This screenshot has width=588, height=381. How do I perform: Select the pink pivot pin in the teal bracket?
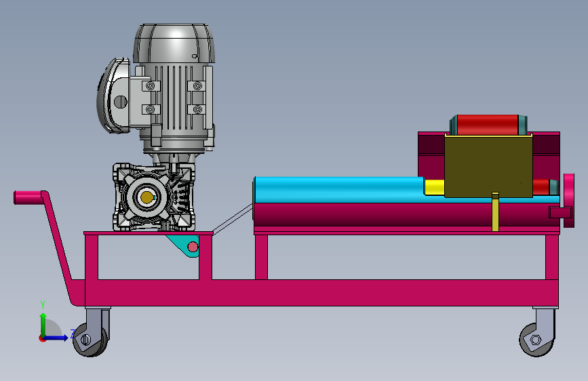pyautogui.click(x=193, y=247)
